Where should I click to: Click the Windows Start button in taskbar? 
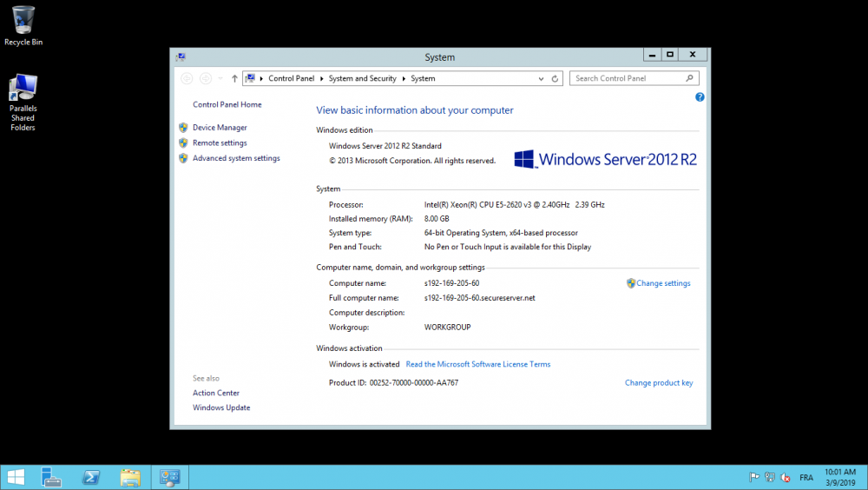[x=16, y=477]
